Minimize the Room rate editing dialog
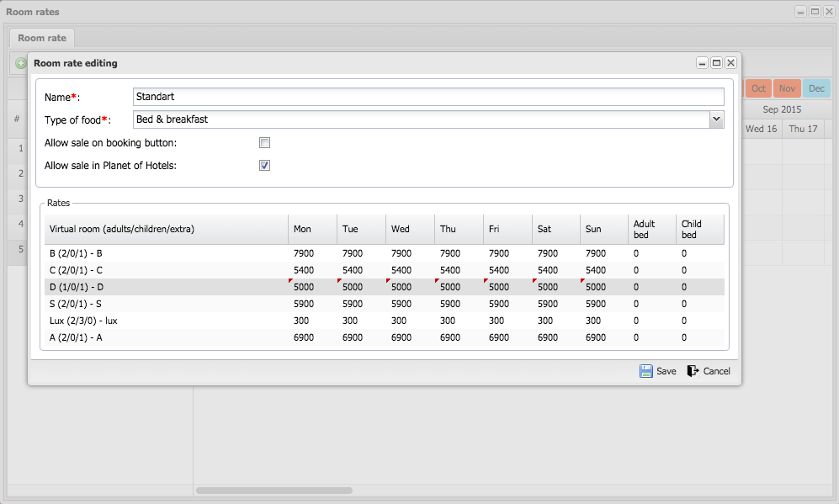The image size is (839, 504). (702, 63)
